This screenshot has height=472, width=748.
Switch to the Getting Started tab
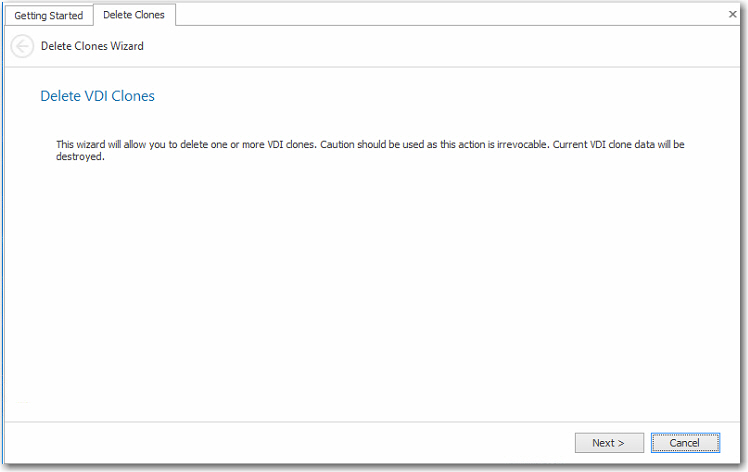[48, 16]
